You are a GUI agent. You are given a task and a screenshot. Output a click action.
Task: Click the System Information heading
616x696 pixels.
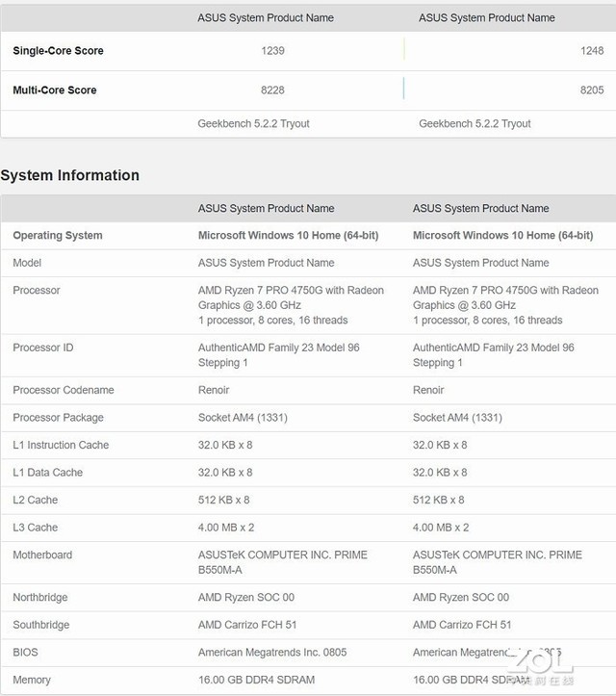pos(69,175)
